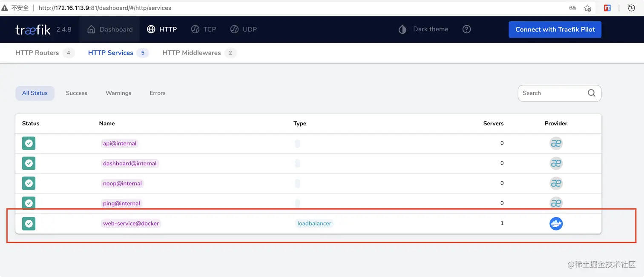Open the browser history icon
This screenshot has width=644, height=277.
[632, 8]
